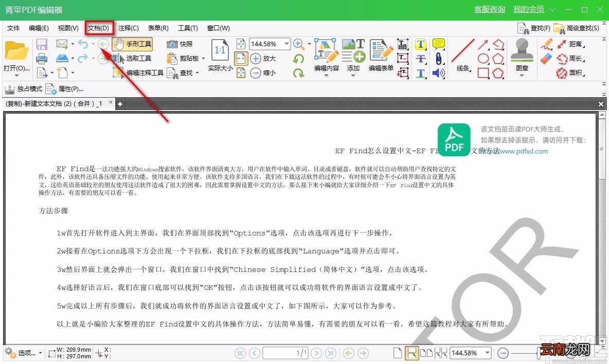Click the 快照 snapshot camera tool
The image size is (609, 364).
pyautogui.click(x=180, y=44)
